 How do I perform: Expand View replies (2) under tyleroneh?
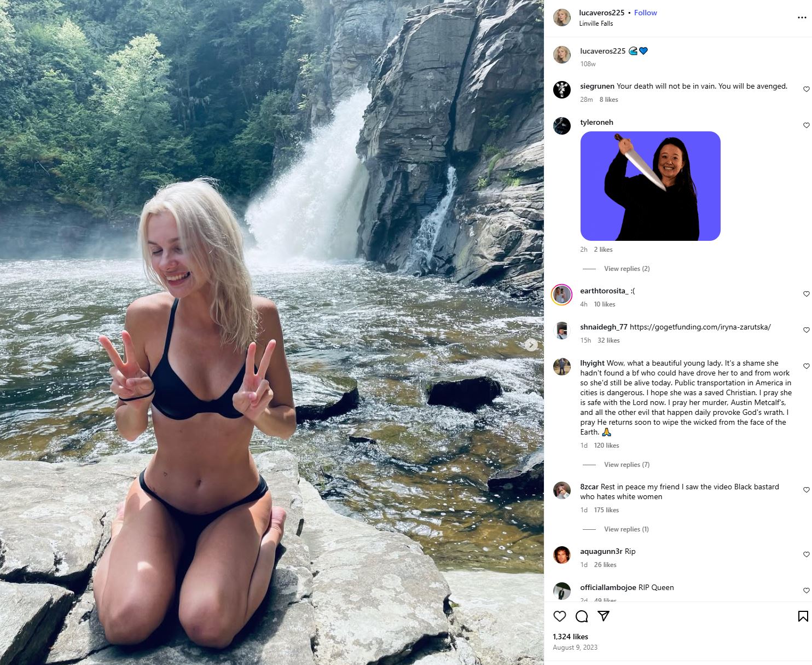tap(627, 269)
